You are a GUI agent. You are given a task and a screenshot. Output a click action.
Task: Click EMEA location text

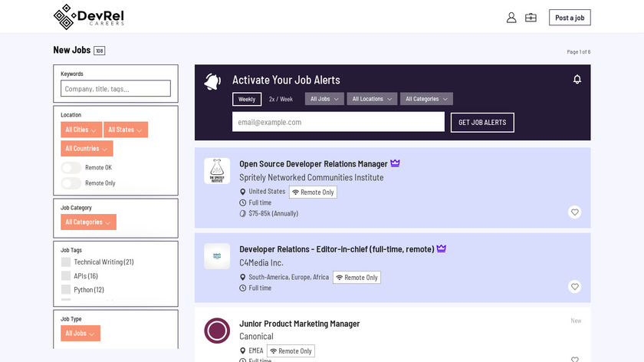click(256, 350)
